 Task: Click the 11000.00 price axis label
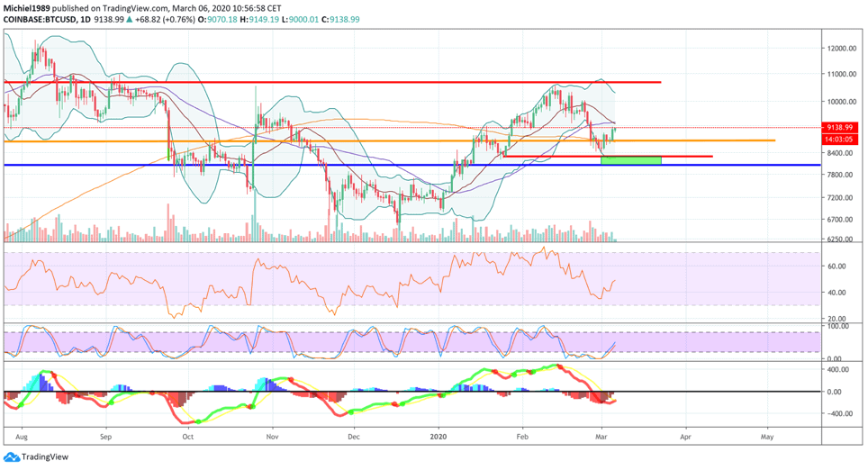[x=842, y=74]
